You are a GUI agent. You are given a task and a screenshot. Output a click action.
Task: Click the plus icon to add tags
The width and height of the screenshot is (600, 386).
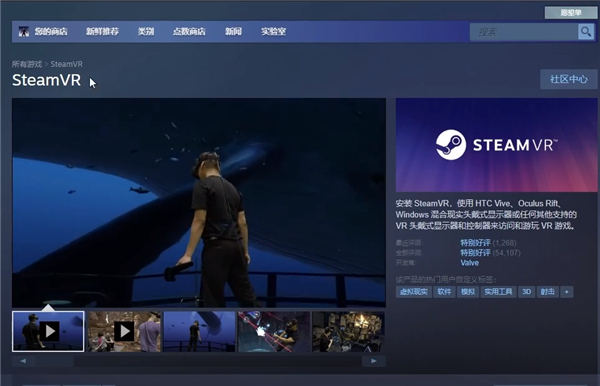coord(567,292)
